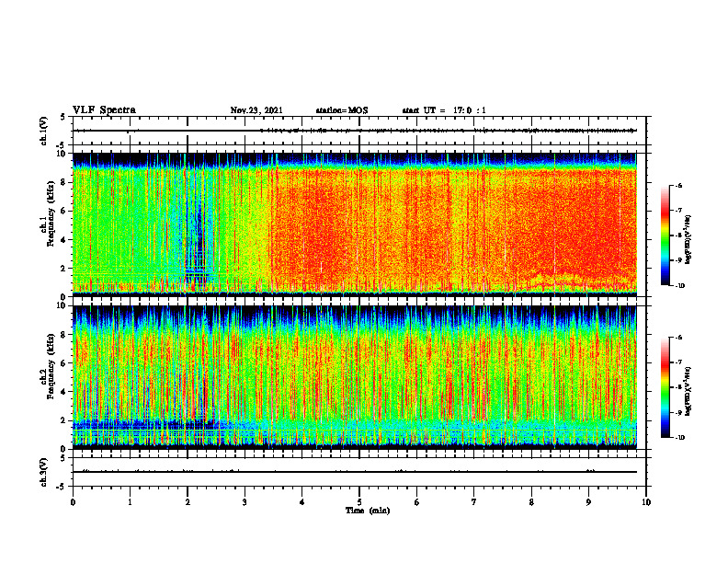728x563 pixels.
Task: Click the "2" frequency tick of ch.2 panel
Action: pyautogui.click(x=64, y=420)
